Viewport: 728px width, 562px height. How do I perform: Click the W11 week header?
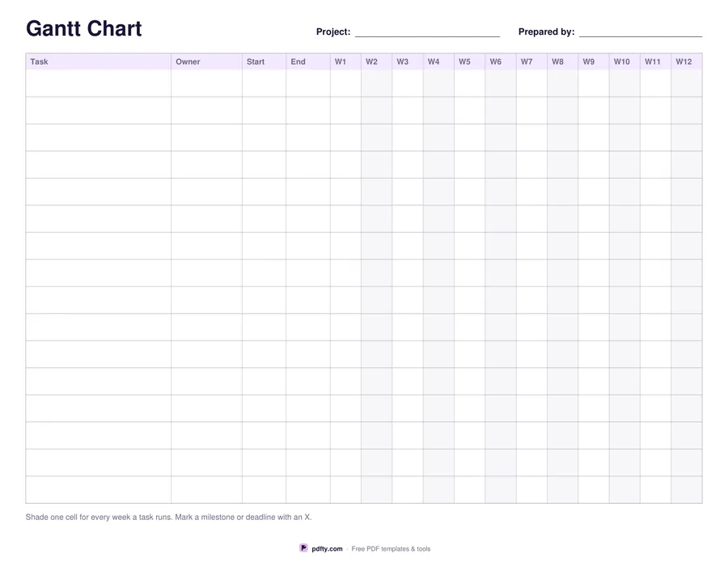(x=655, y=61)
